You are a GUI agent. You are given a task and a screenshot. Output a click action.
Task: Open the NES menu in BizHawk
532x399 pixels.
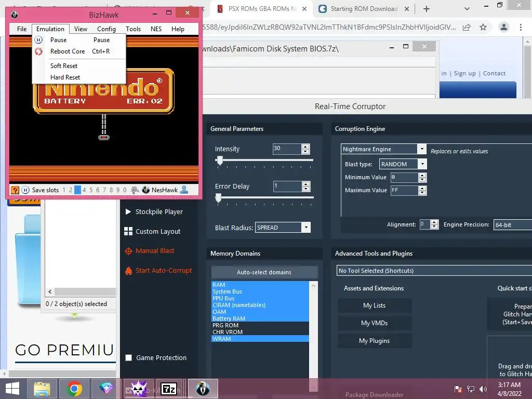pos(156,29)
